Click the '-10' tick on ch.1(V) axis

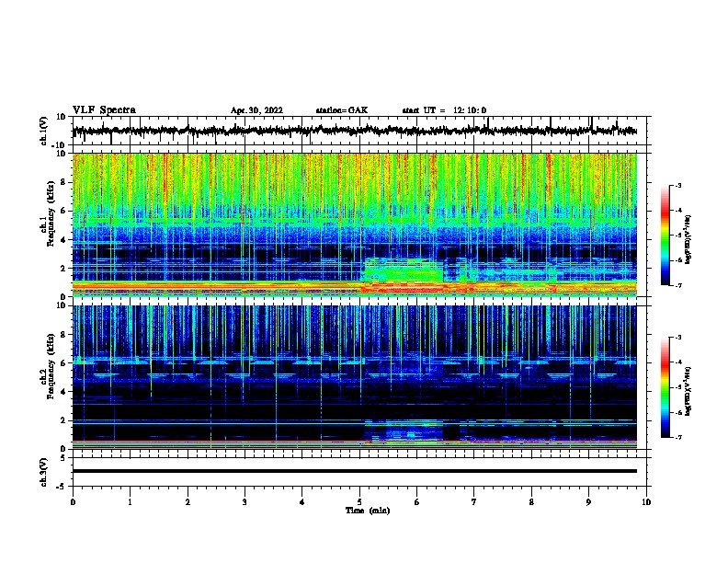point(60,144)
